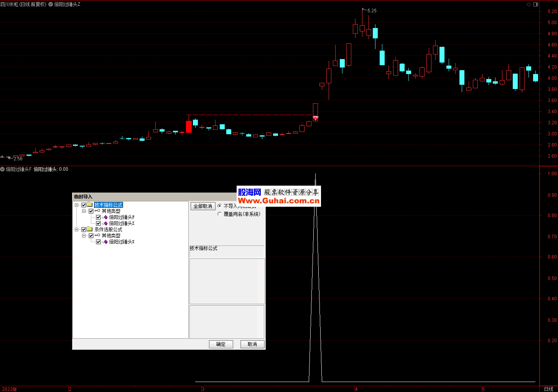Click the 2.56 low price label
This screenshot has height=392, width=558.
(x=18, y=158)
